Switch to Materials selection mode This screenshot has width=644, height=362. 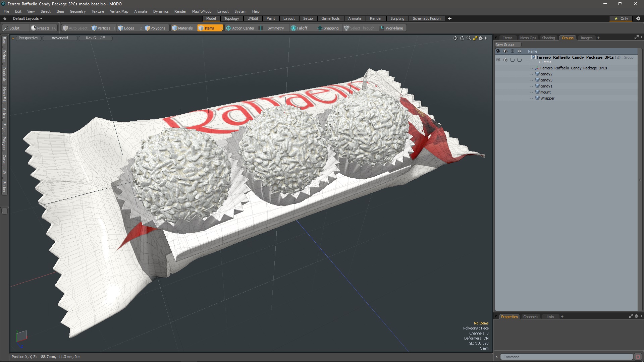[x=182, y=28]
